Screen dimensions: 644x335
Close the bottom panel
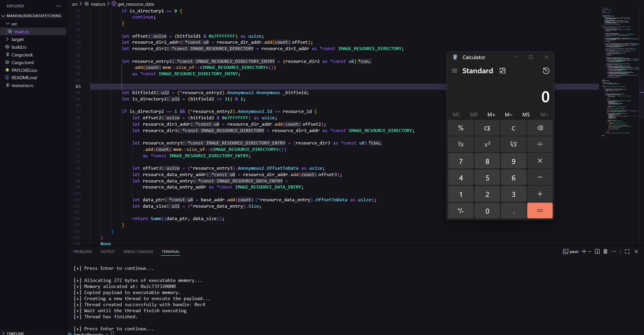[636, 251]
